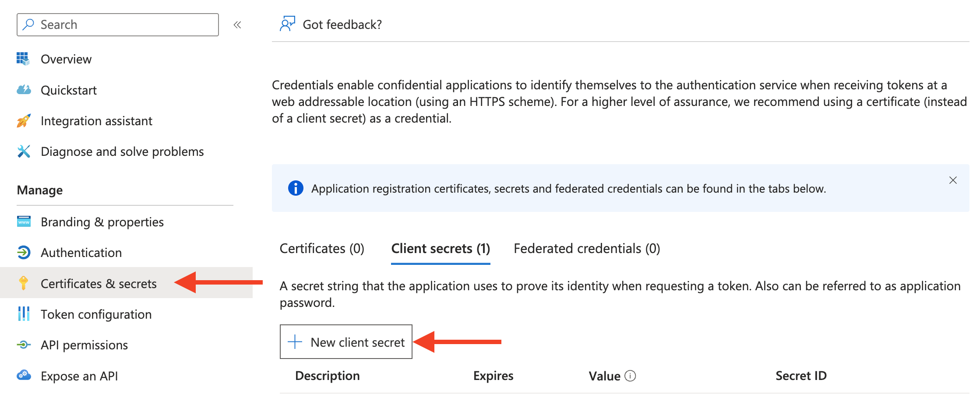Click the Overview grid icon
The image size is (980, 394).
[23, 59]
